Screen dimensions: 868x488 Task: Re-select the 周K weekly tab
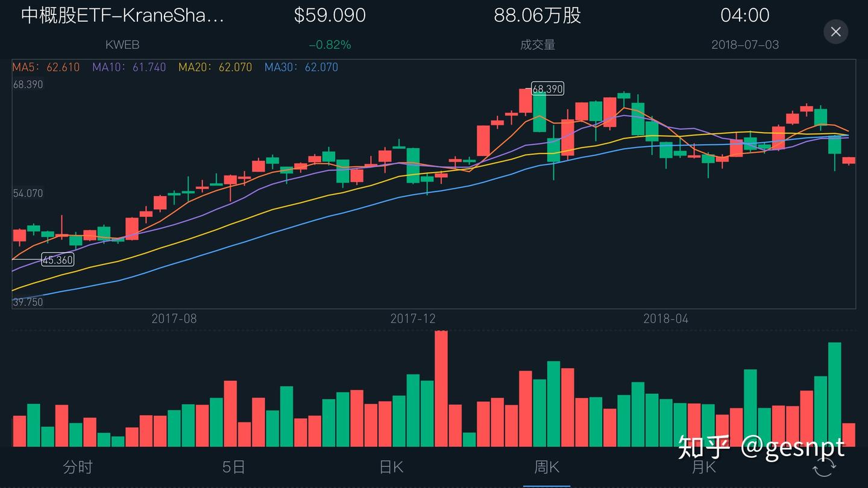coord(547,467)
